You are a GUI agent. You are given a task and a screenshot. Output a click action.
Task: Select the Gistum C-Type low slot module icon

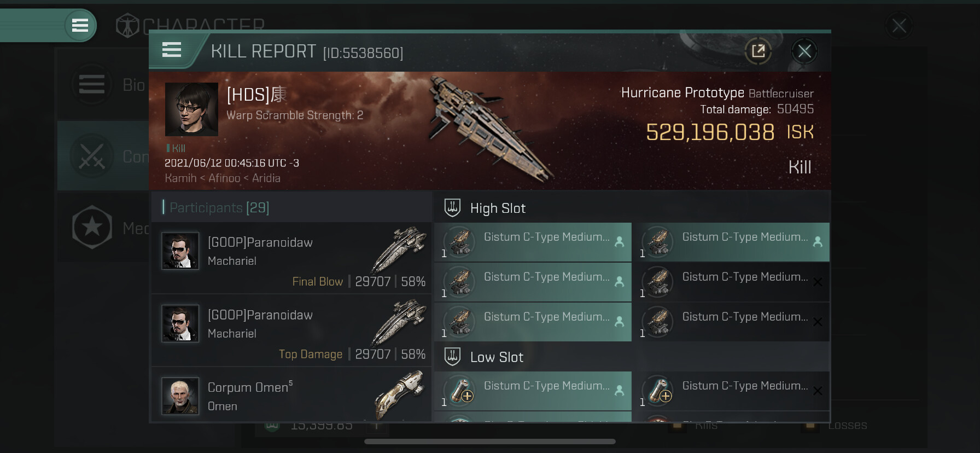coord(460,391)
